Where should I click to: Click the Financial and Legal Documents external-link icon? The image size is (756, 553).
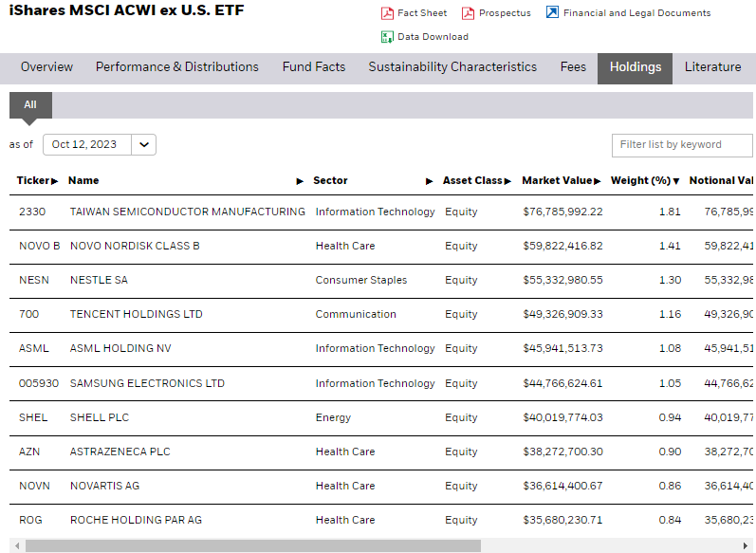[x=552, y=12]
